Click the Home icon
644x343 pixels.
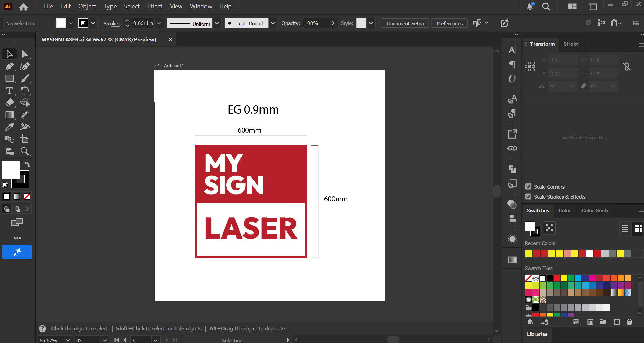(23, 7)
